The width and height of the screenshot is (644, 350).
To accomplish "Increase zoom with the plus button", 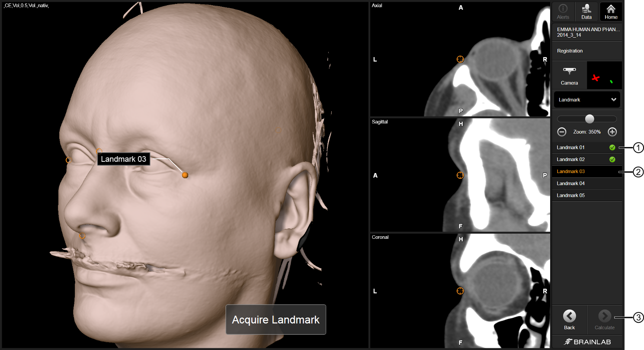I will (x=612, y=132).
